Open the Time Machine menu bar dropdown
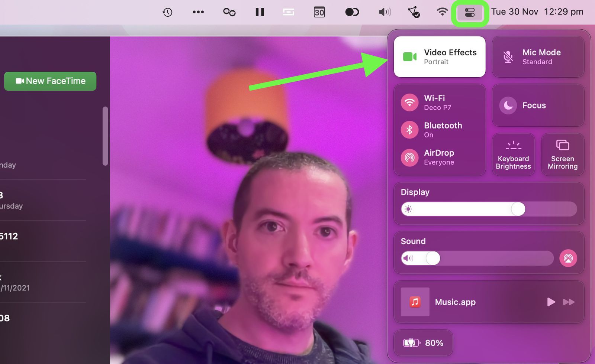595x364 pixels. tap(167, 12)
